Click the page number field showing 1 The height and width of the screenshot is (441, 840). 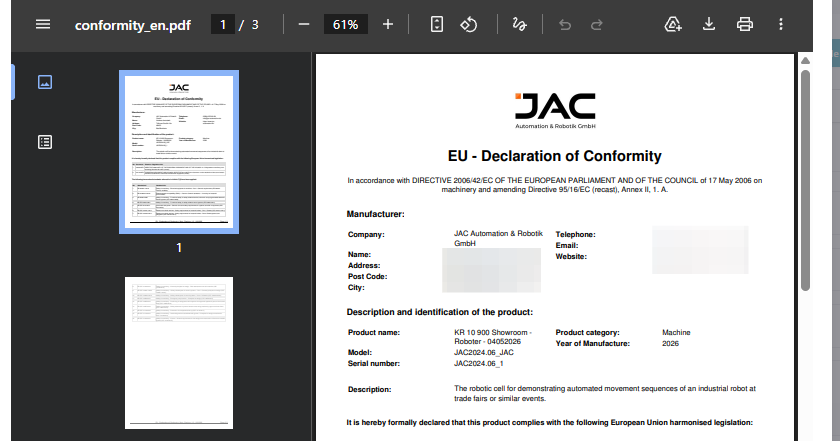[223, 25]
